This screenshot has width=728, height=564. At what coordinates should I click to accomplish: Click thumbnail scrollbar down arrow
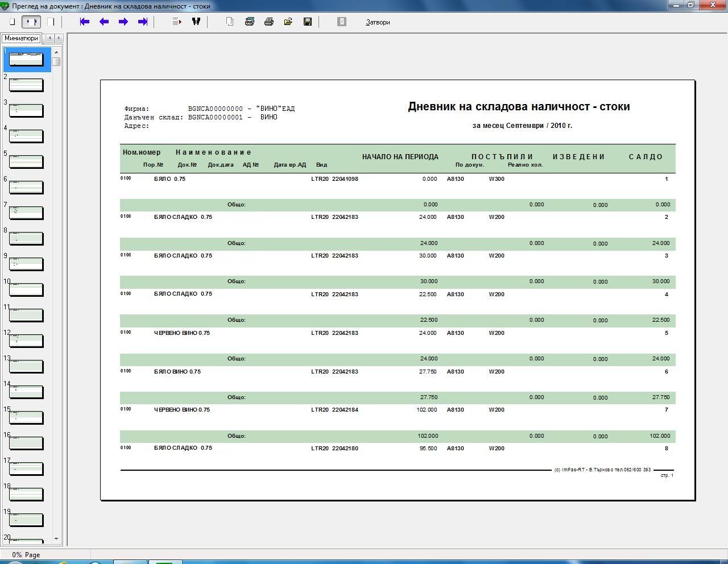coord(56,538)
